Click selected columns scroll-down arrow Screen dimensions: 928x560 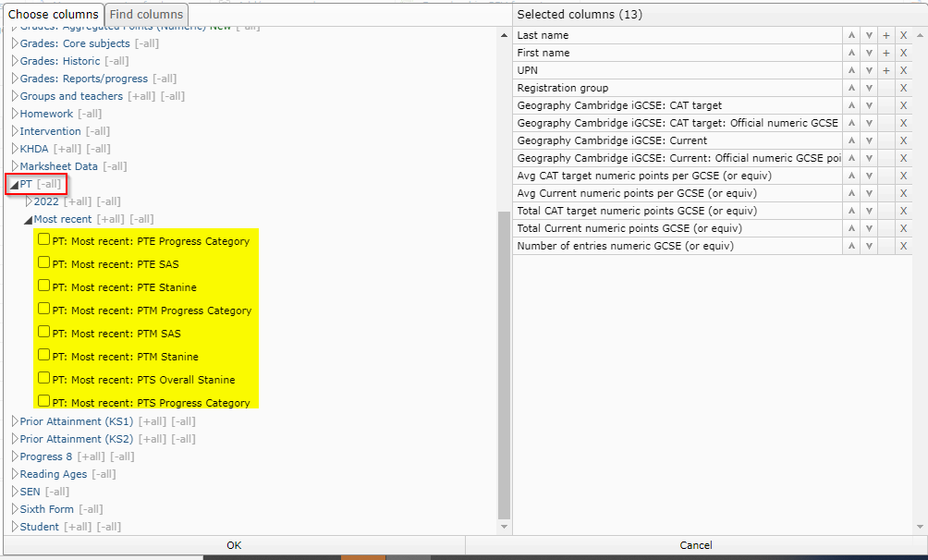pyautogui.click(x=920, y=526)
